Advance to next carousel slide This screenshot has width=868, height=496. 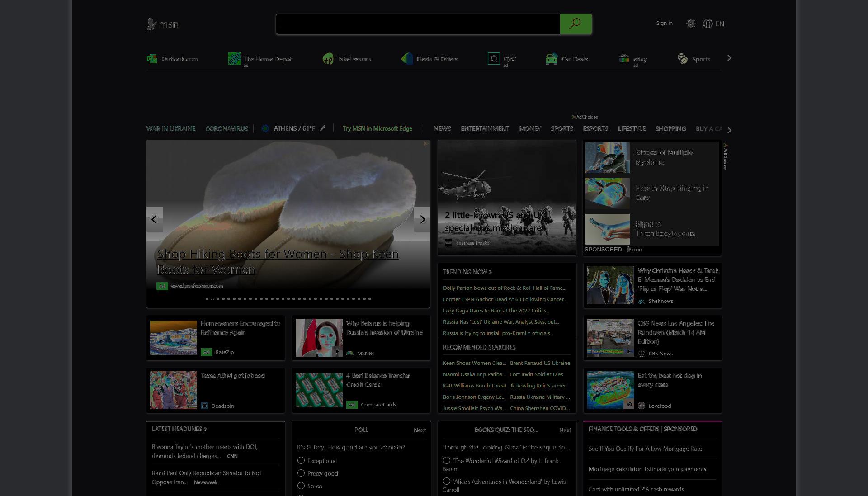pyautogui.click(x=422, y=219)
